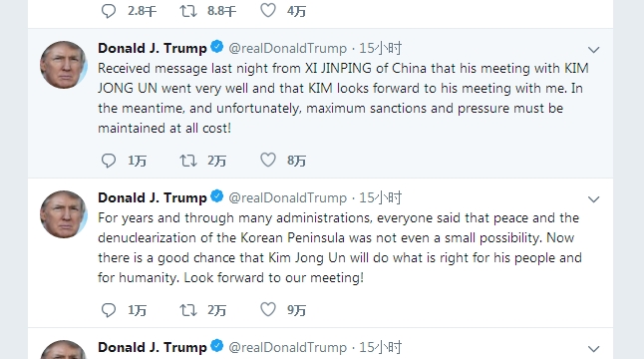Click verified badge on XI JINPING tweet

(217, 47)
